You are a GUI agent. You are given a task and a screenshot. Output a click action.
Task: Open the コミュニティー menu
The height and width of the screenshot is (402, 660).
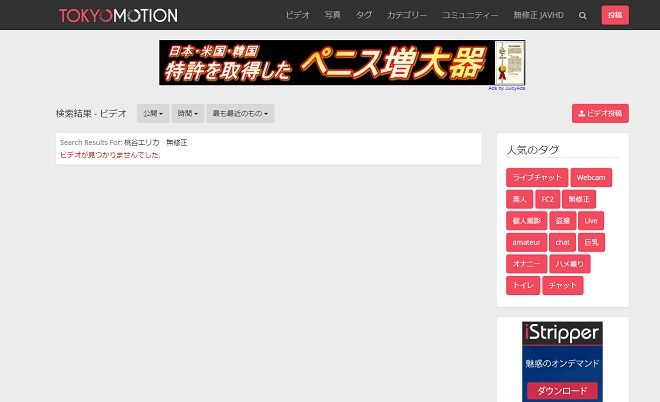(x=470, y=15)
